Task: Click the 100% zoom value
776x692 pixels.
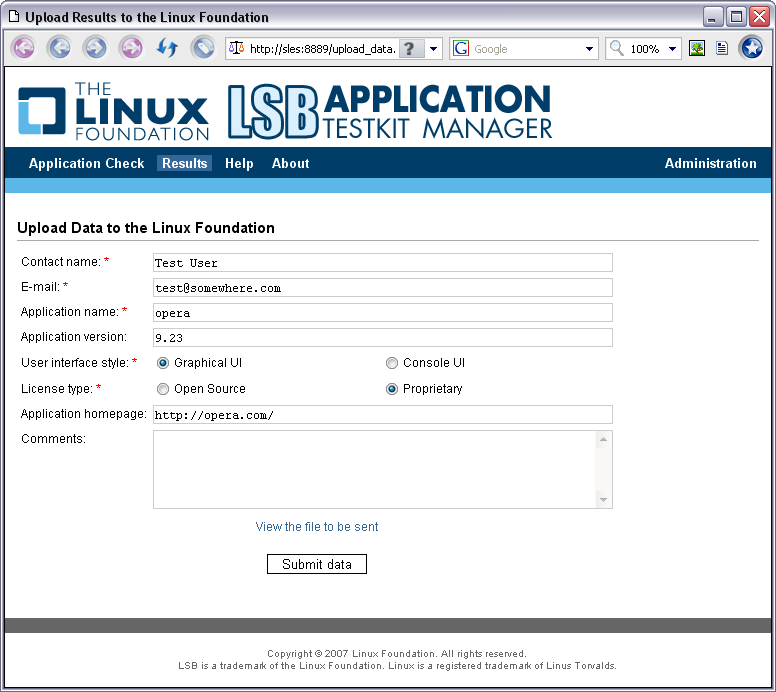Action: (644, 49)
